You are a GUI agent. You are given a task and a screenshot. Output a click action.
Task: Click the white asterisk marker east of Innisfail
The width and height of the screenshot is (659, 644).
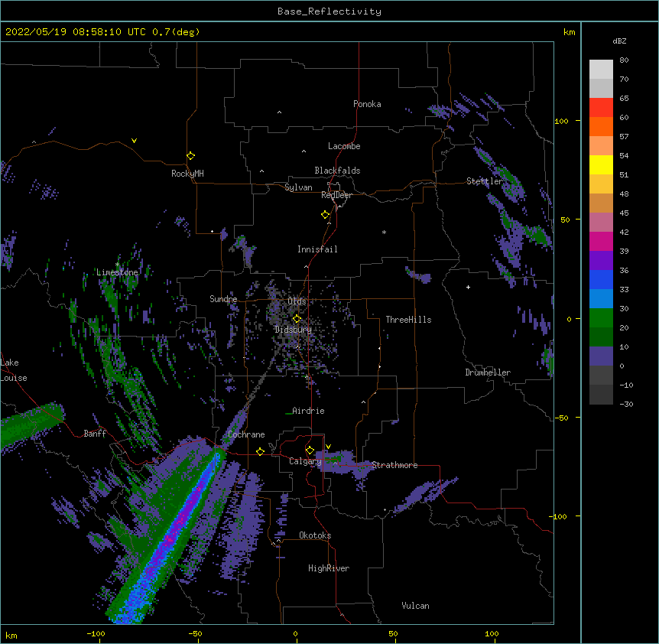(x=384, y=232)
